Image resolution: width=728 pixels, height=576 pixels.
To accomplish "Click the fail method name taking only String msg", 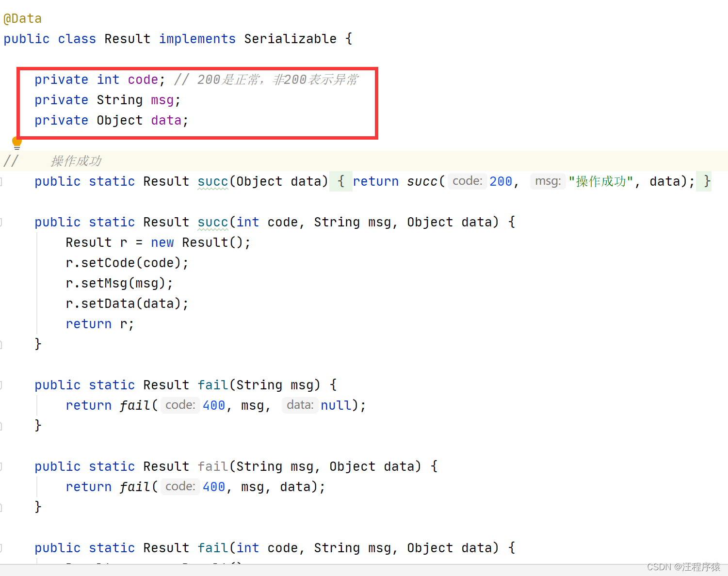I will click(212, 385).
